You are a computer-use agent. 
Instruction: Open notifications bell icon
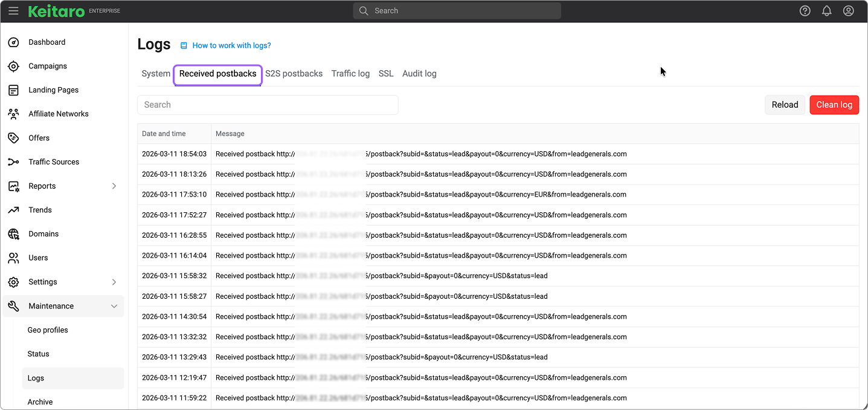826,11
